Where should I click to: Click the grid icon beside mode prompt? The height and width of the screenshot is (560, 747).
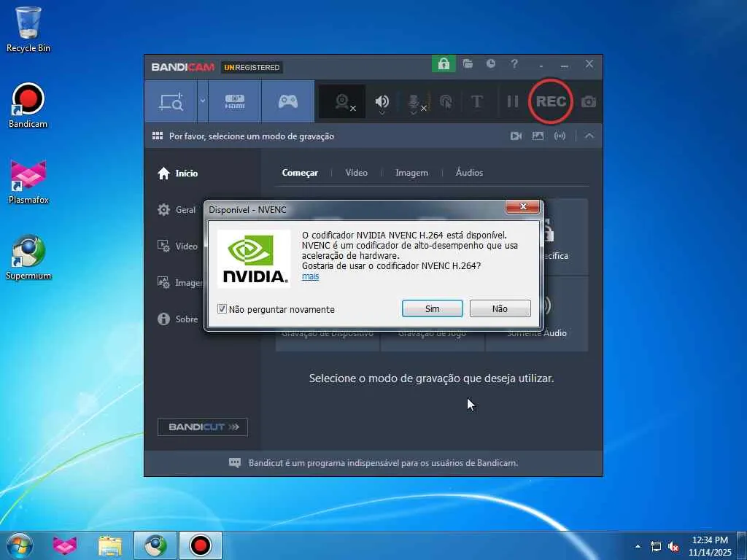158,136
